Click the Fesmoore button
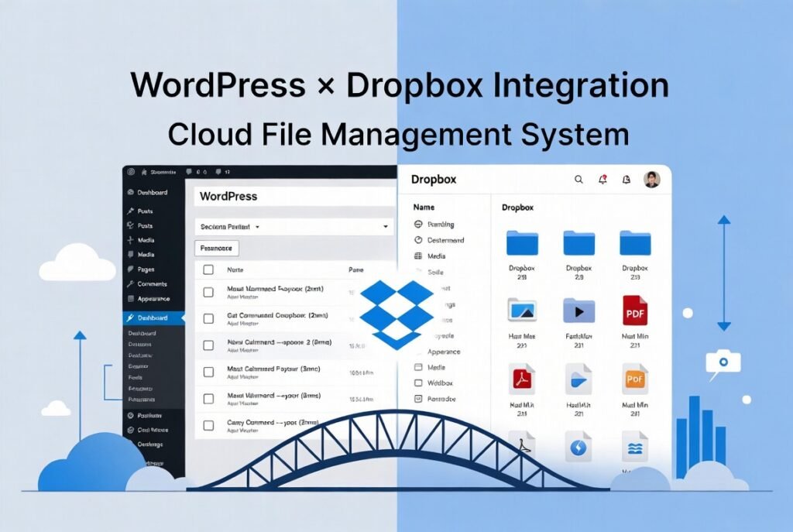The width and height of the screenshot is (793, 532). coord(217,249)
